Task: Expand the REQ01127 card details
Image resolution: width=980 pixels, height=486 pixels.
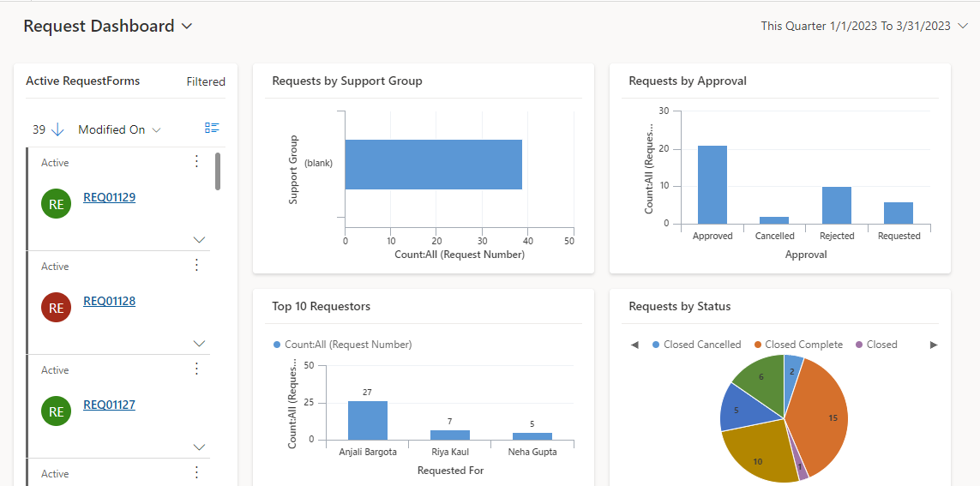Action: tap(200, 447)
